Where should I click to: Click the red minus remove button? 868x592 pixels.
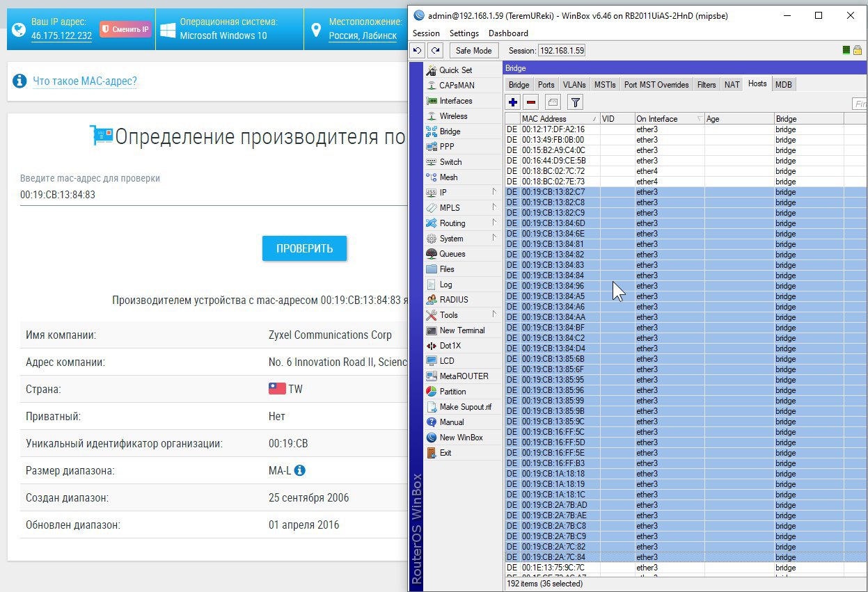coord(531,102)
